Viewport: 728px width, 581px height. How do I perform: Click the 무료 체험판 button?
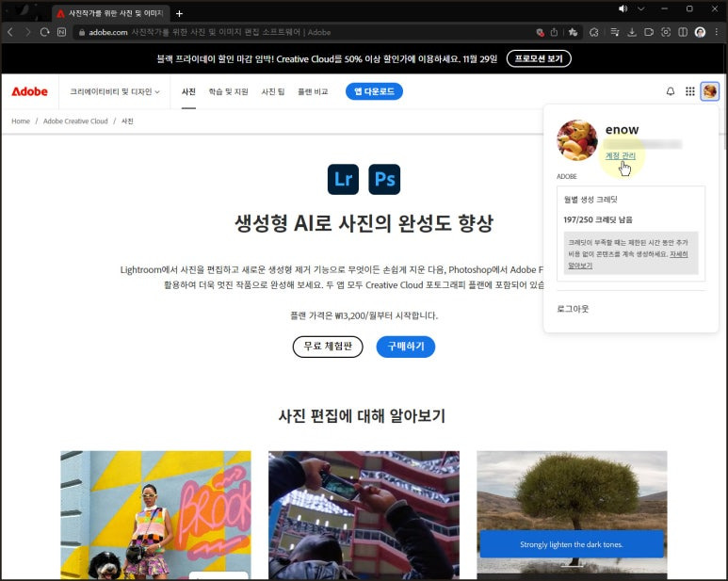pyautogui.click(x=328, y=347)
